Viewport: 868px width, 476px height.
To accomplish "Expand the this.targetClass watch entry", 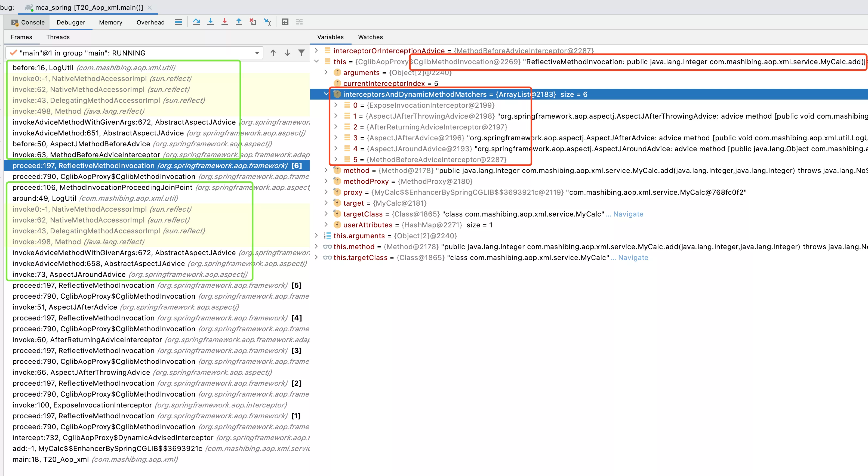I will point(316,257).
